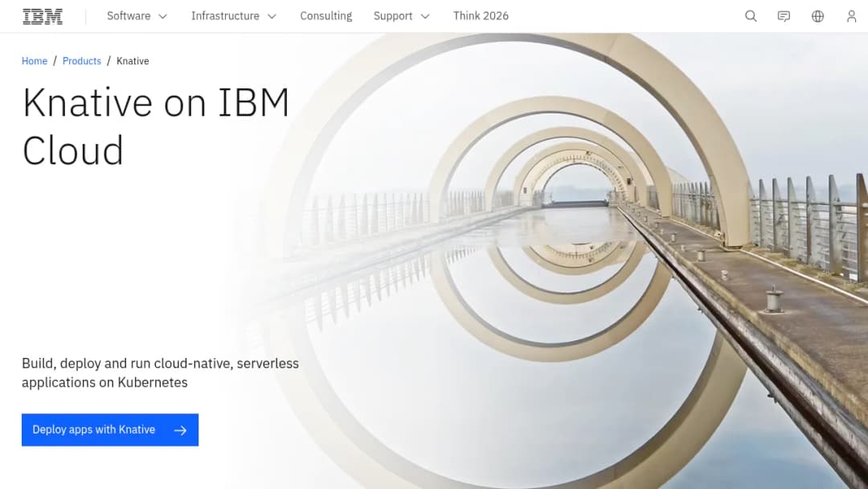The width and height of the screenshot is (868, 489).
Task: Click the Build, deploy and run description text
Action: pyautogui.click(x=160, y=372)
